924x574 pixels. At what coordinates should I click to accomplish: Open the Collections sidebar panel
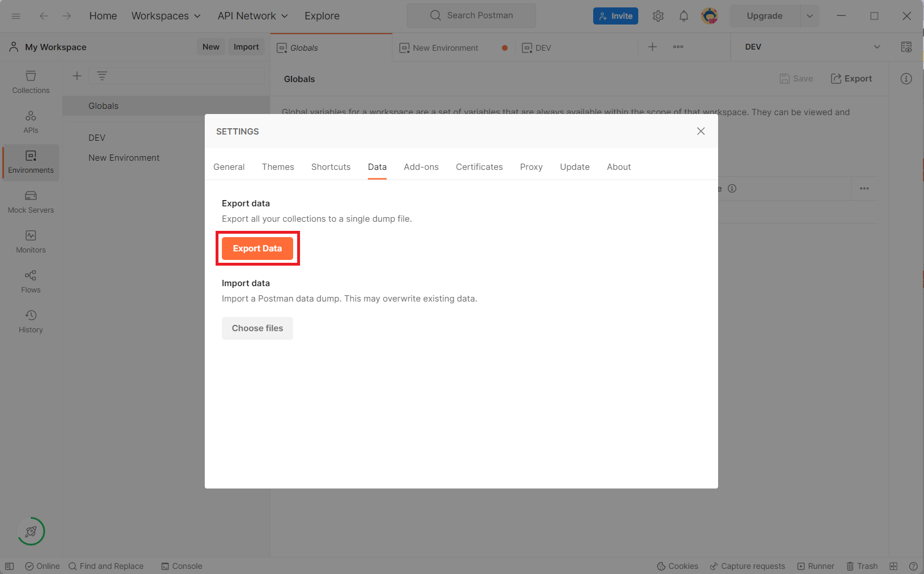click(x=31, y=83)
